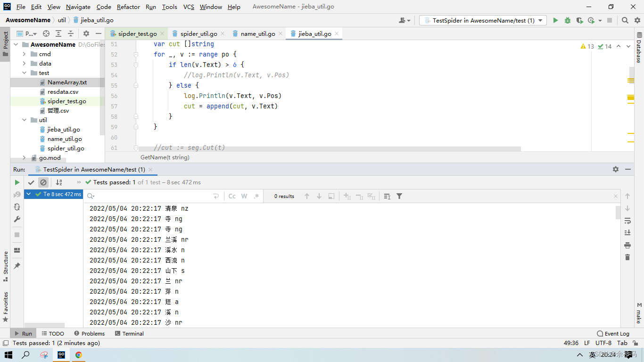
Task: Run with coverage shield icon
Action: pos(579,20)
